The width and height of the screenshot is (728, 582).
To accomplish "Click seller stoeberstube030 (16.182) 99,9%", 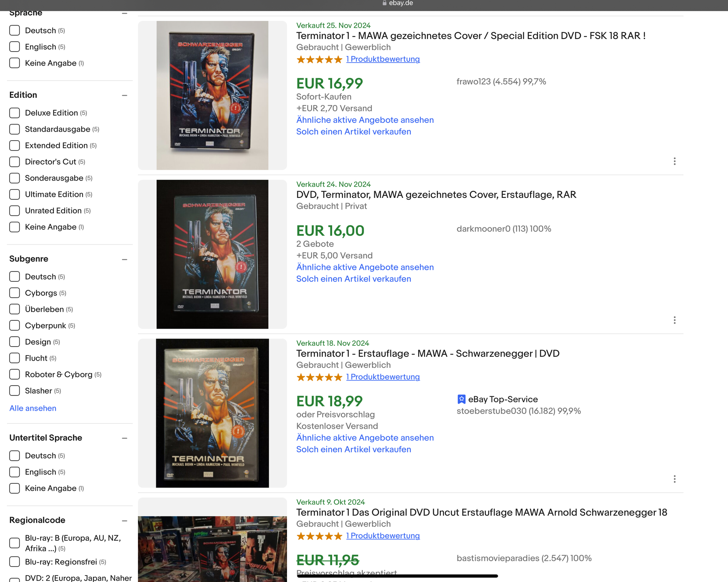I will point(519,411).
